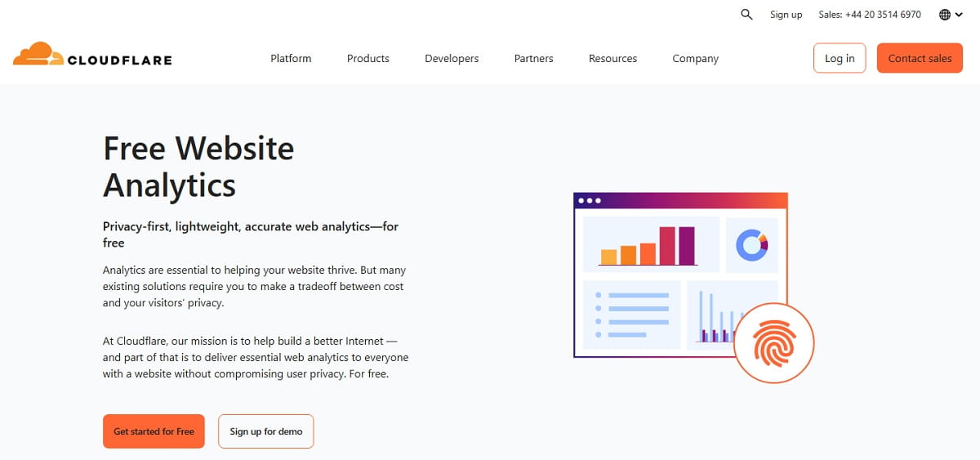
Task: Click the paragraph starting 'Analytics are essential'
Action: 254,286
